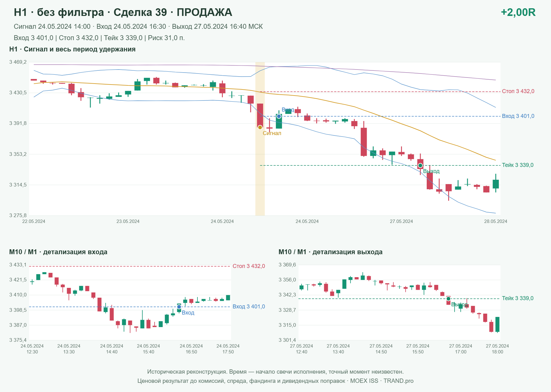Click the 3 430,5 price axis value
The image size is (551, 392).
coord(18,92)
